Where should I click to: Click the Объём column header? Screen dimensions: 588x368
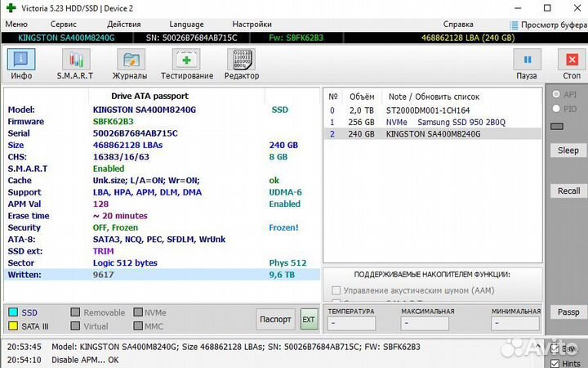362,96
